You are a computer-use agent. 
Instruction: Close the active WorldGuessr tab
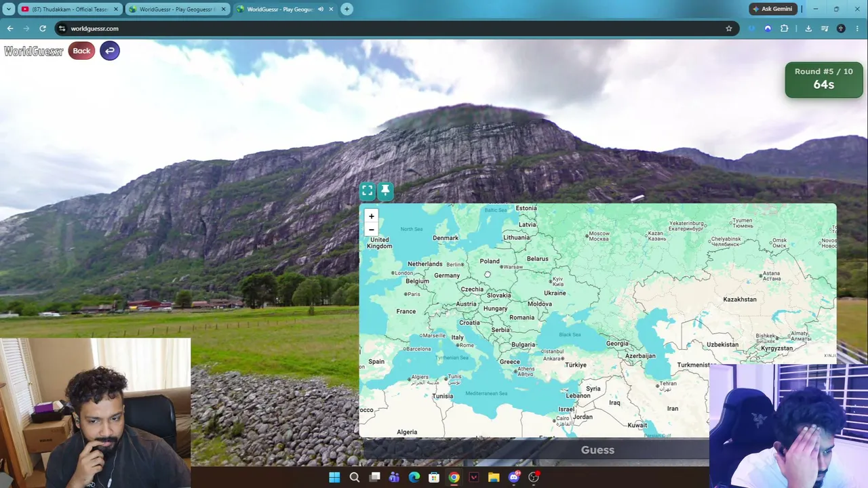point(331,9)
